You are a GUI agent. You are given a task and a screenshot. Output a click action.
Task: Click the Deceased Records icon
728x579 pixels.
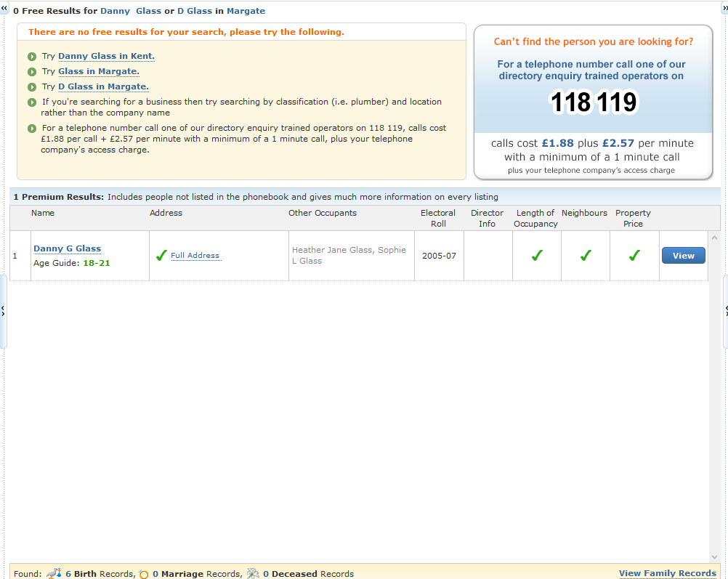pyautogui.click(x=253, y=573)
